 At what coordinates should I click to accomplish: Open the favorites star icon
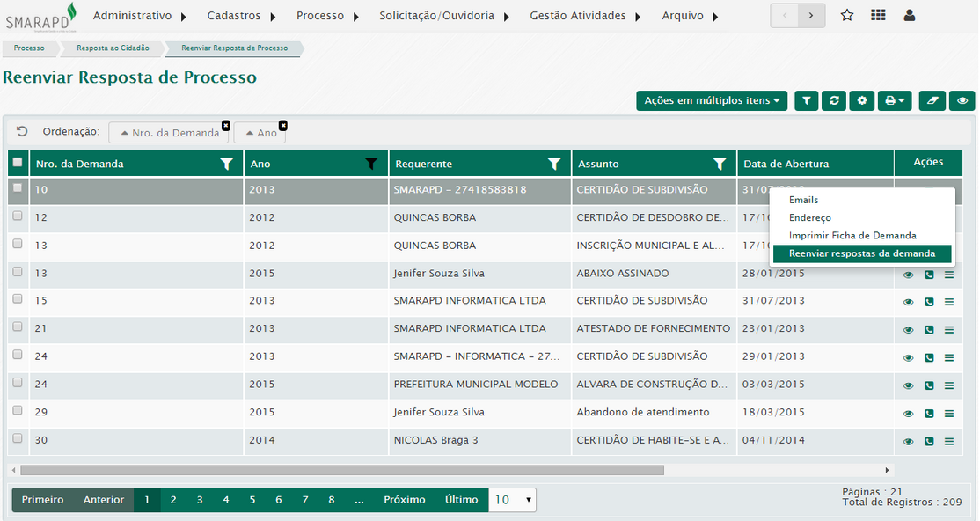pyautogui.click(x=847, y=15)
